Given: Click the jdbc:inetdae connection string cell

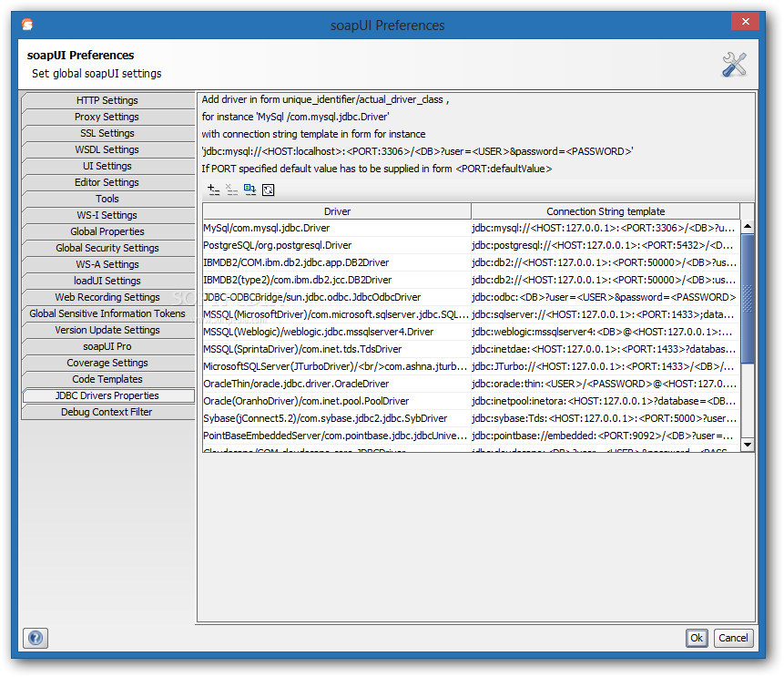Looking at the screenshot, I should 606,349.
